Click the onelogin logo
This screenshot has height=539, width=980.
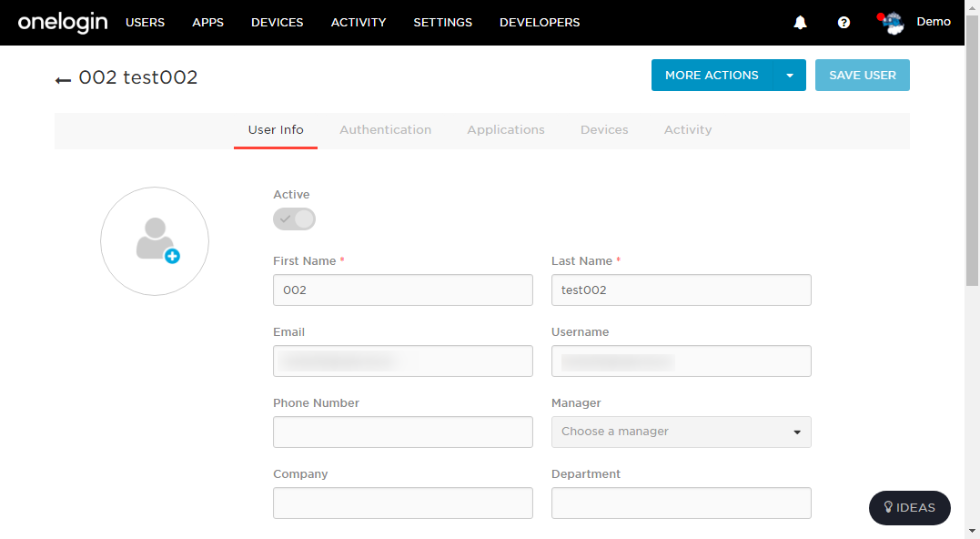point(63,23)
